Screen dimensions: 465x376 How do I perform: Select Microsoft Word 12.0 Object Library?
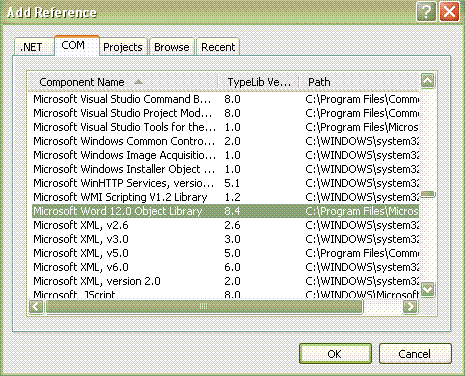click(225, 211)
